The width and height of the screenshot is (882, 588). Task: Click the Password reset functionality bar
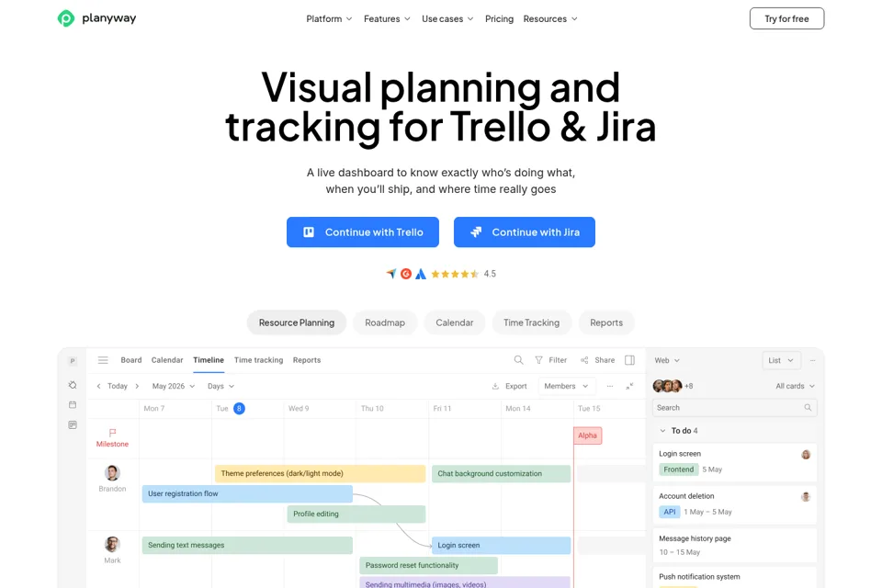click(x=429, y=565)
